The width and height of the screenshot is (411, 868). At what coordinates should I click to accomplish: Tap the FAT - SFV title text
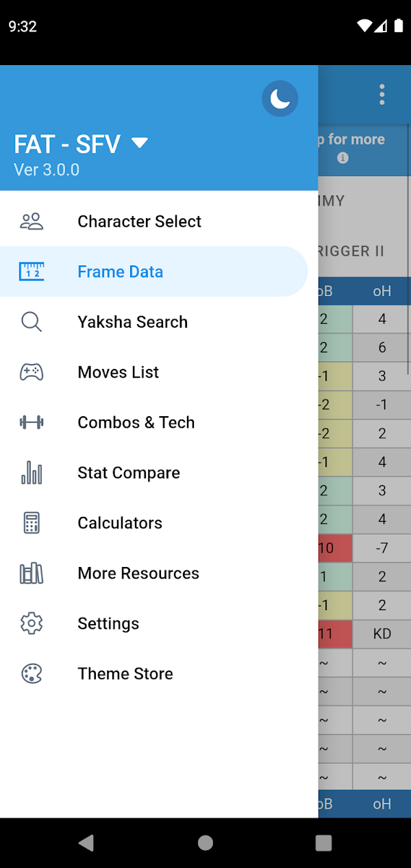coord(67,144)
